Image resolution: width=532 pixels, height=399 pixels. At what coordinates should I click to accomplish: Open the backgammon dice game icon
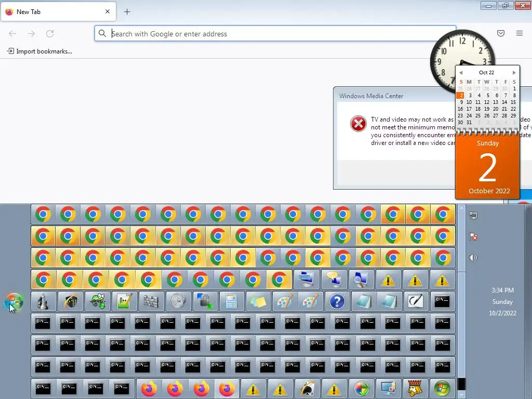(x=70, y=301)
